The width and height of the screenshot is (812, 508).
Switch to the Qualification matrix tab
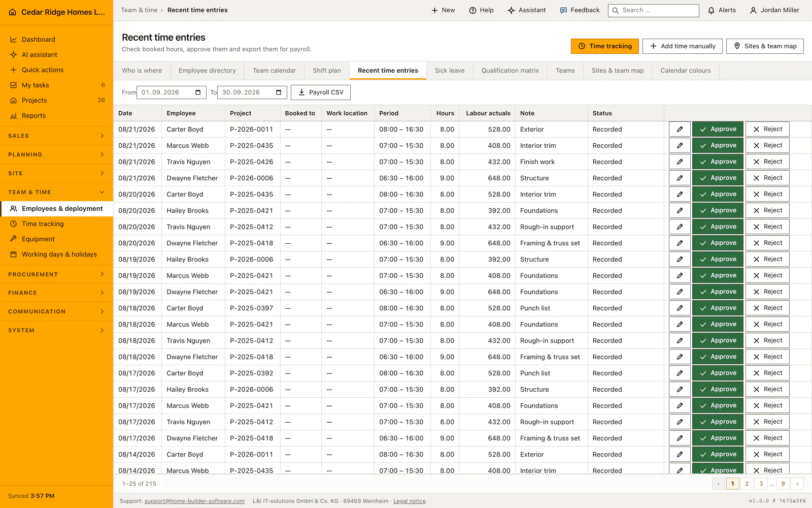click(510, 71)
